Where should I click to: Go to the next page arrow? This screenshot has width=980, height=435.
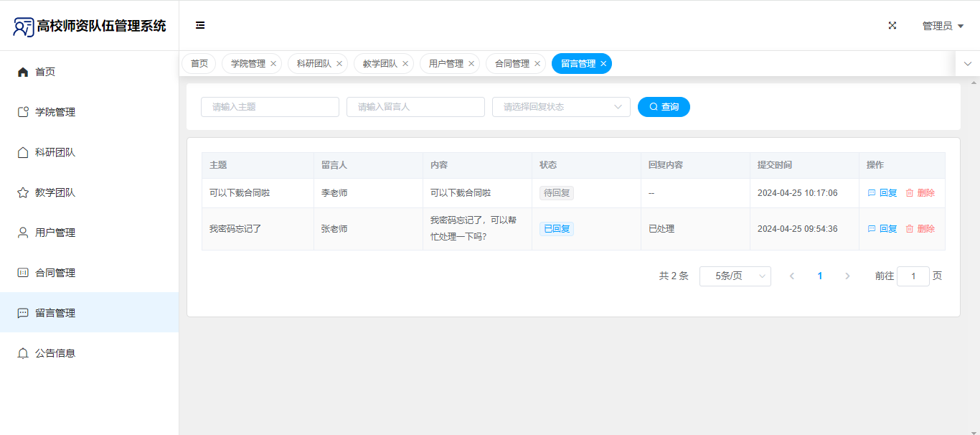847,276
